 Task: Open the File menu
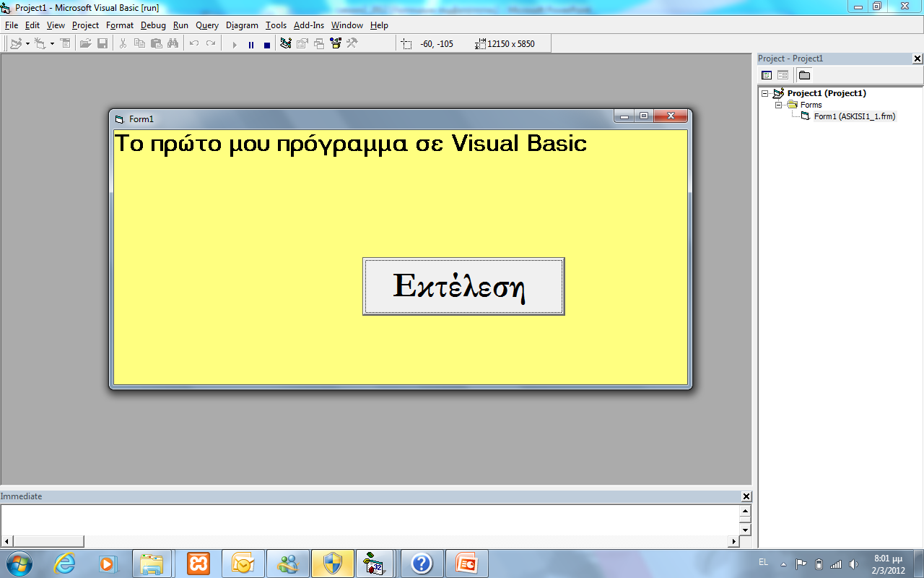12,25
